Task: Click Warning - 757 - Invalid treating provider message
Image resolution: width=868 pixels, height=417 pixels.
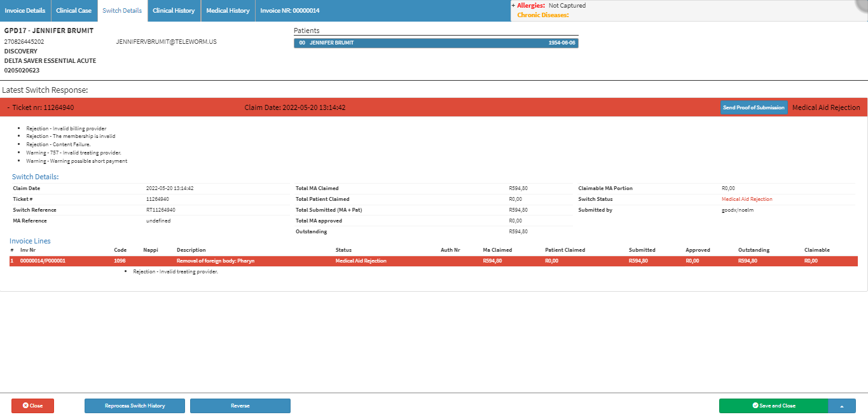Action: click(x=74, y=153)
